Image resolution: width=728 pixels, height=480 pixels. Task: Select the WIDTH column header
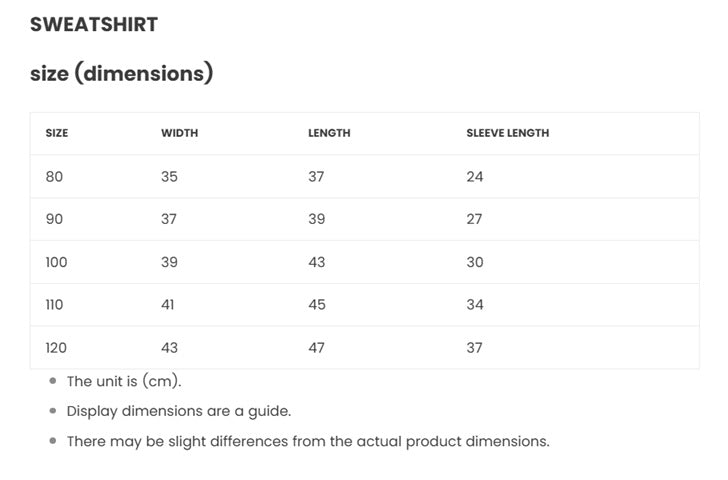(x=179, y=133)
